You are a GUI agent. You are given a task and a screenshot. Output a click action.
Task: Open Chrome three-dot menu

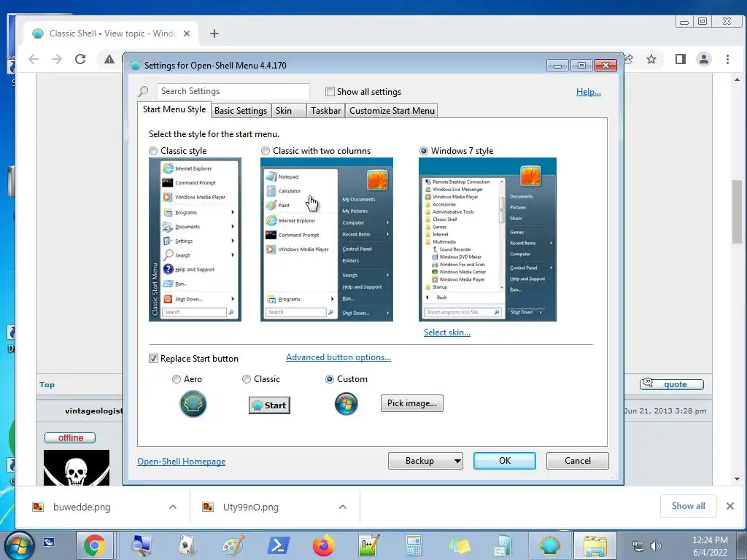pyautogui.click(x=727, y=59)
